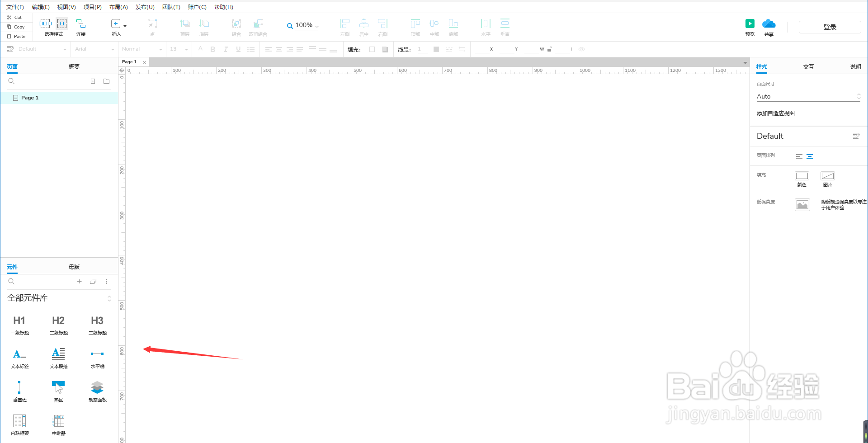
Task: Toggle italic text formatting
Action: coord(226,49)
